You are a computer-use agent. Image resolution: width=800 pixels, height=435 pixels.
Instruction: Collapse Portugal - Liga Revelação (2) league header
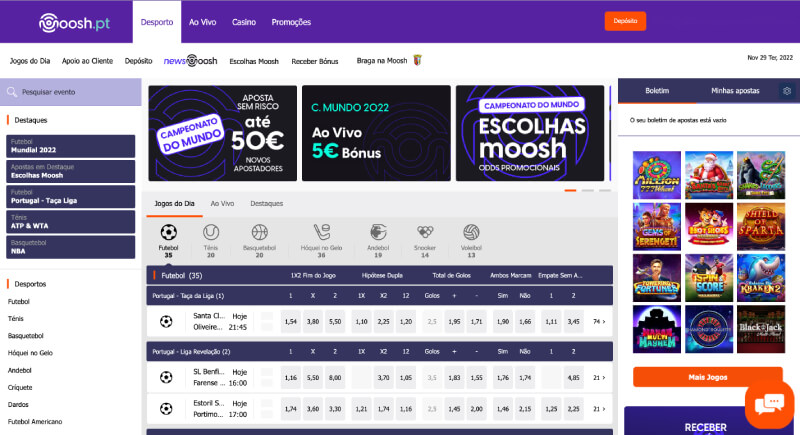click(380, 352)
